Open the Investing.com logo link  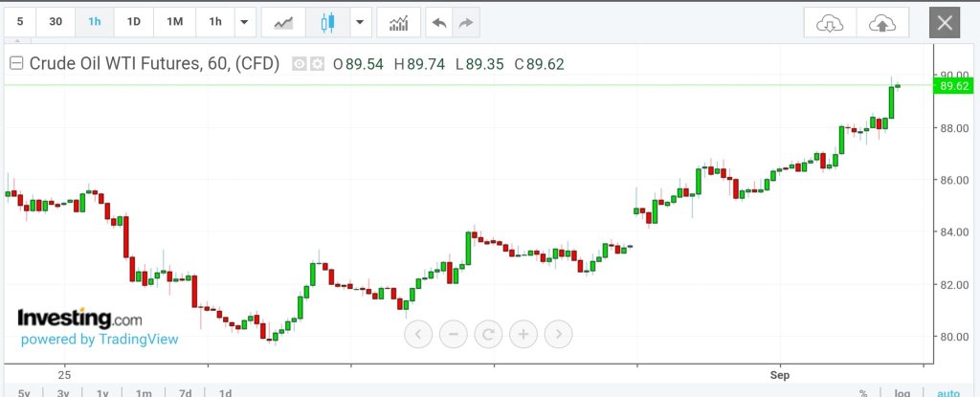79,319
